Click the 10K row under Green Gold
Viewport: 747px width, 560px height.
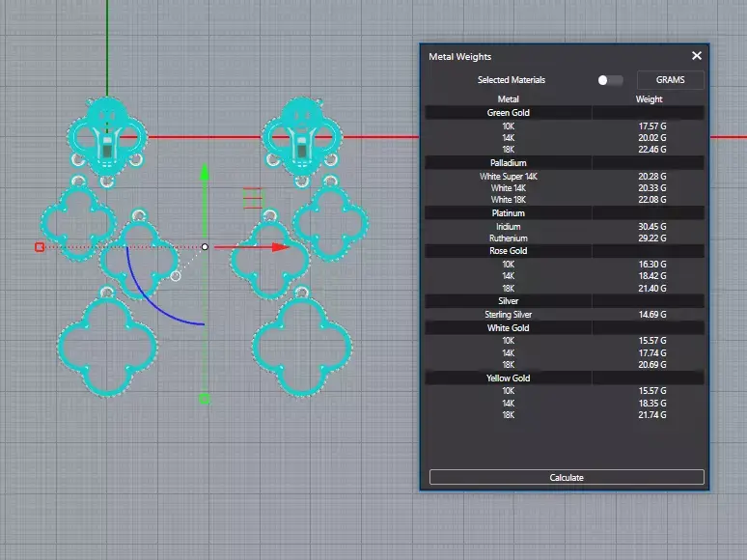[x=565, y=126]
